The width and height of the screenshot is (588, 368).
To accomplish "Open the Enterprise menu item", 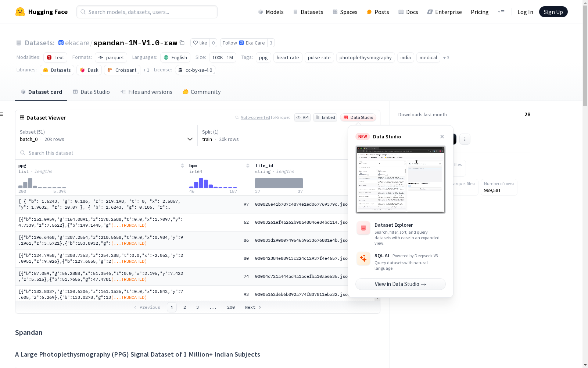I will (445, 12).
